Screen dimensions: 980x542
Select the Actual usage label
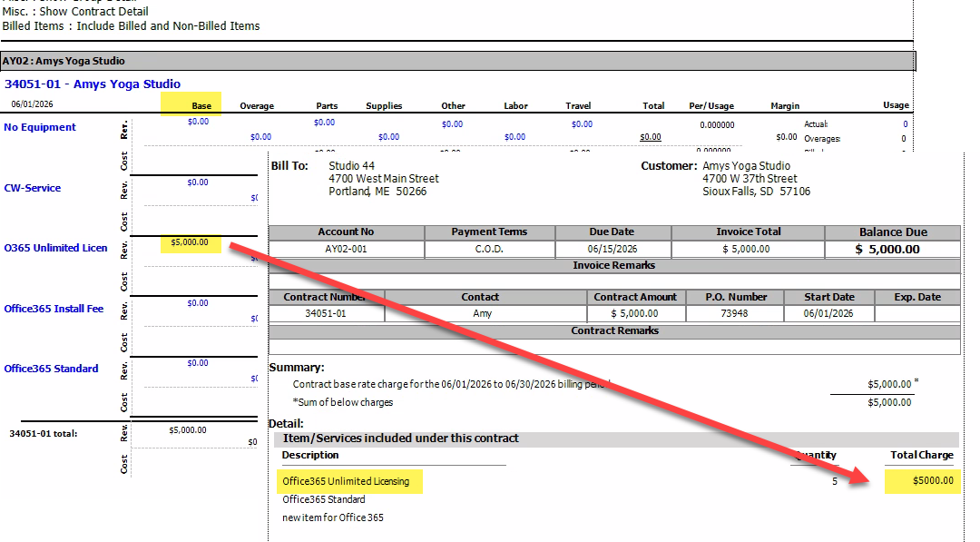pos(816,124)
